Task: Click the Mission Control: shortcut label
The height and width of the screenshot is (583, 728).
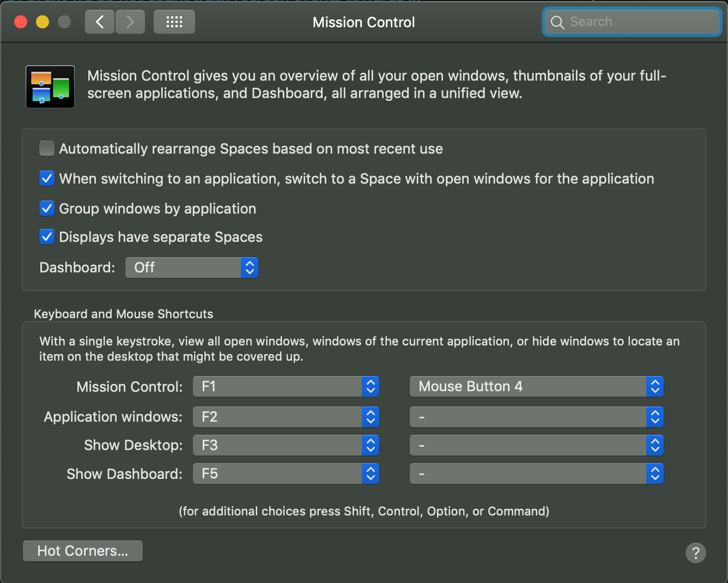Action: [130, 387]
